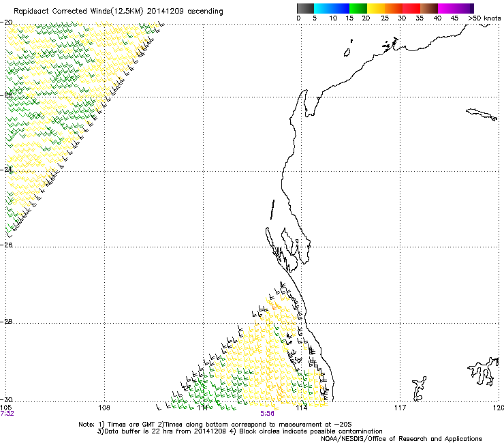Click the longitude label '117'
Screen dimensions: 504x443
400,408
